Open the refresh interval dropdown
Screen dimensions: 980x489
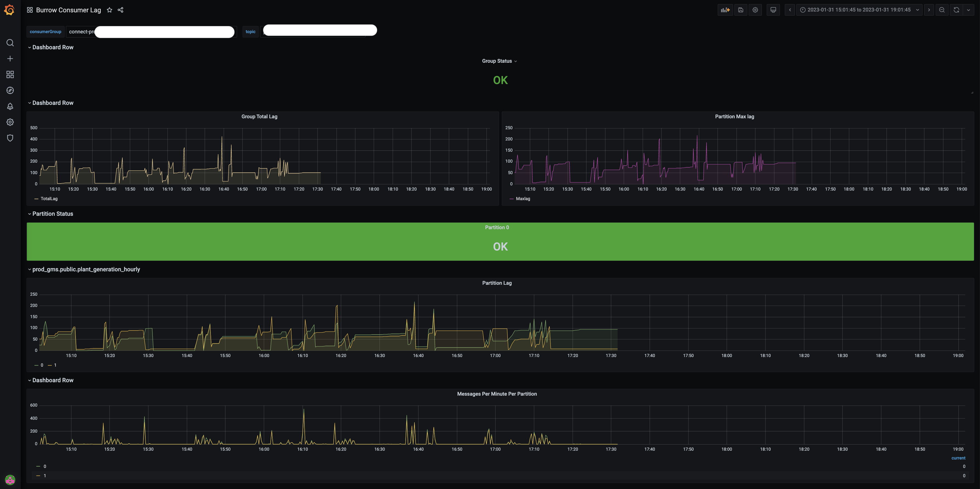[969, 10]
